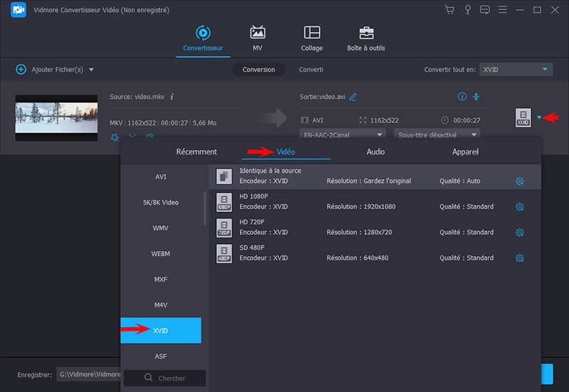Click the Chercher search field

point(169,378)
